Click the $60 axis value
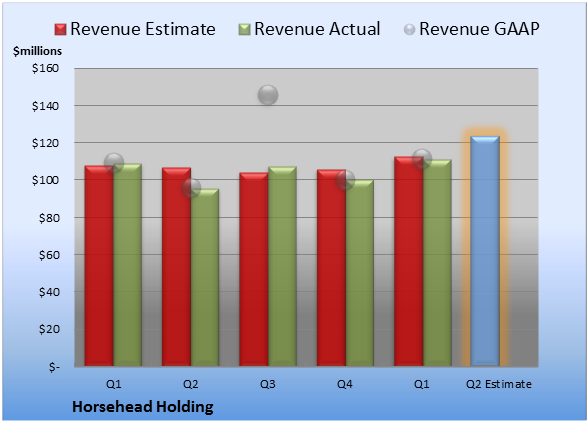Screen dimensions: 588x422 pos(49,255)
